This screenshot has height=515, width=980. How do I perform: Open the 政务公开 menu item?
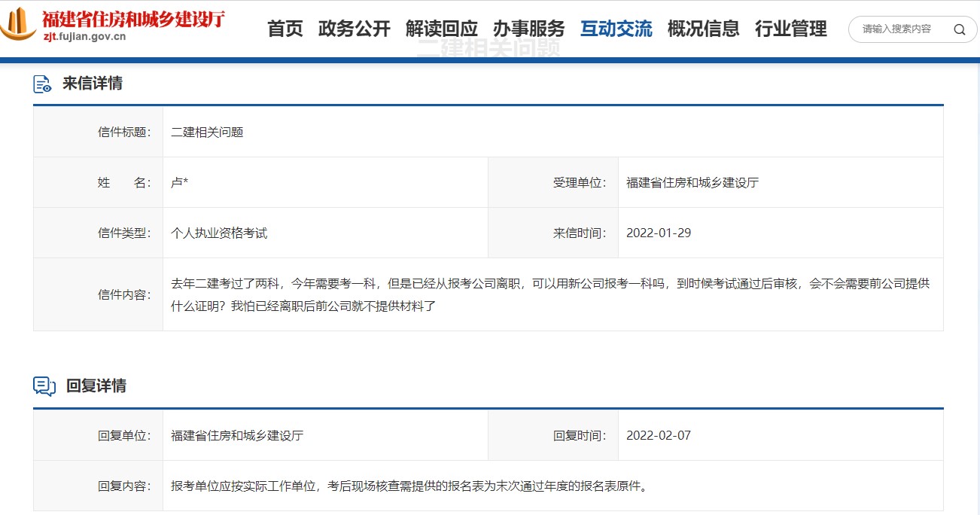click(355, 29)
